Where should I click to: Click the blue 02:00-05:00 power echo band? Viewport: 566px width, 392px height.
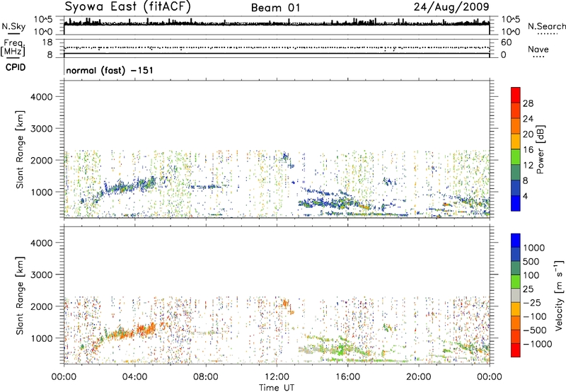[130, 185]
